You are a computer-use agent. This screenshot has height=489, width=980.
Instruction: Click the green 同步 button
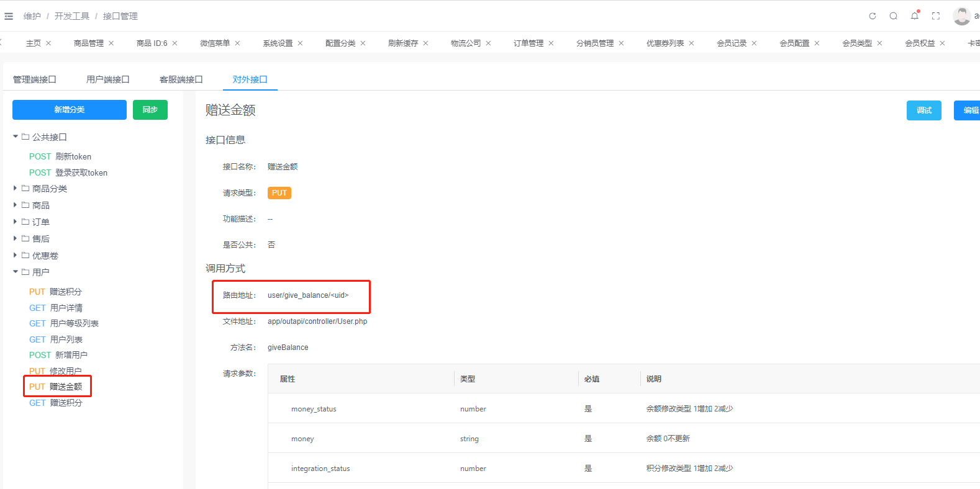(x=150, y=110)
